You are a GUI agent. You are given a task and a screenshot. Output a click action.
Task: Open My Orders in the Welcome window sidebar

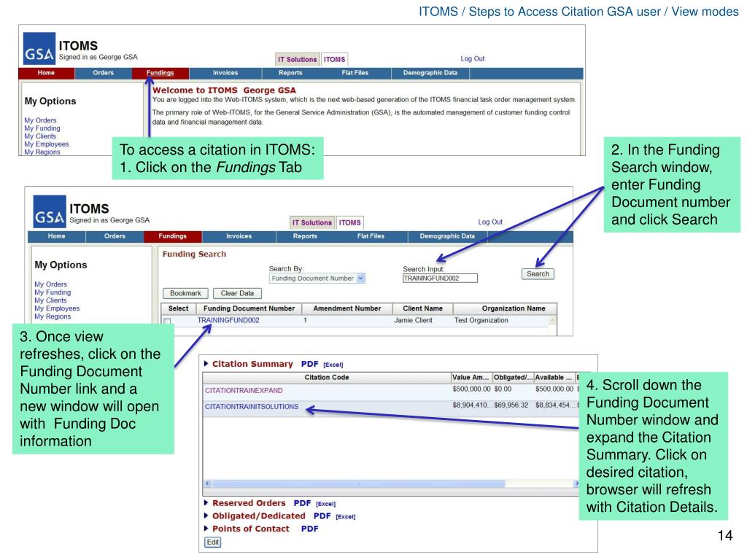[x=41, y=120]
